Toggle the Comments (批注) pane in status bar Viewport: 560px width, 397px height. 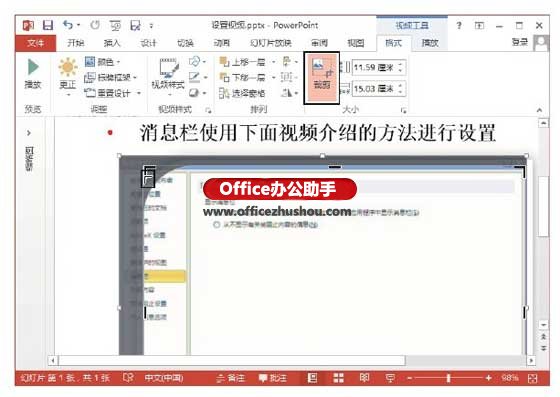click(x=272, y=378)
